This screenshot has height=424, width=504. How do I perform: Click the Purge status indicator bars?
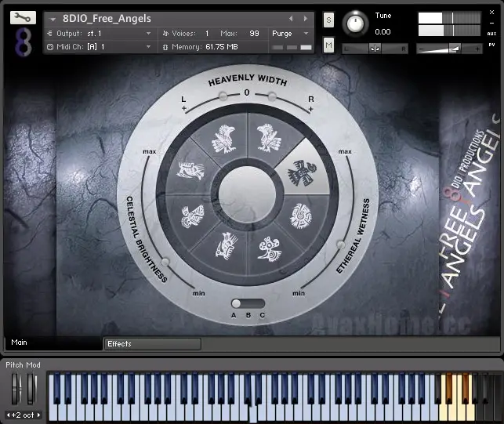click(x=292, y=48)
